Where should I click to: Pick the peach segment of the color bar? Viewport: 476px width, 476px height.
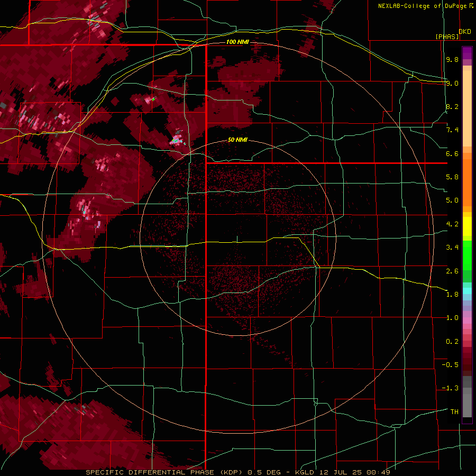coord(467,106)
